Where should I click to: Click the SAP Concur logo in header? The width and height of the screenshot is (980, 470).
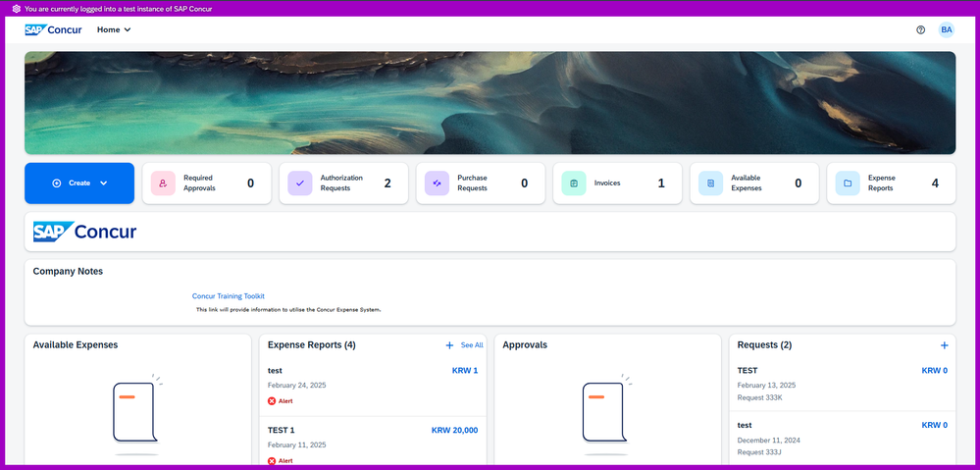pyautogui.click(x=53, y=29)
